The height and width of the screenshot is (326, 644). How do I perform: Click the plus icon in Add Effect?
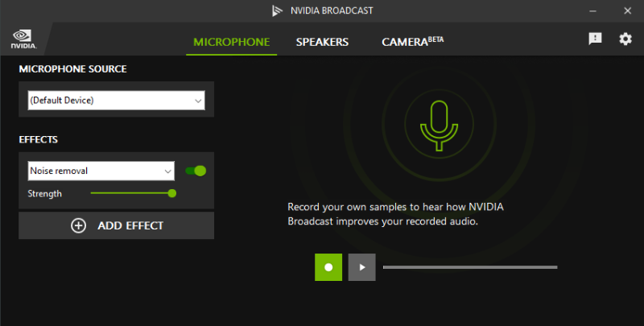click(78, 225)
